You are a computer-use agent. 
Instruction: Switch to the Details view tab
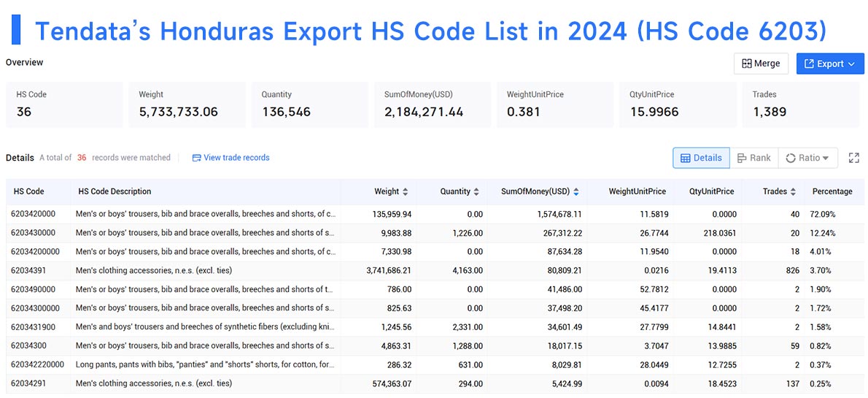click(701, 158)
